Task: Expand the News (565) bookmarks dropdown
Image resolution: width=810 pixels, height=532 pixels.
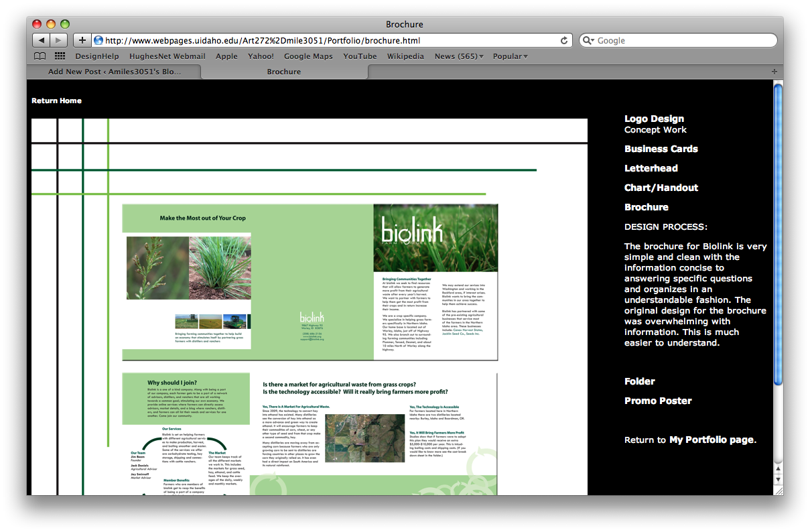Action: click(x=459, y=56)
